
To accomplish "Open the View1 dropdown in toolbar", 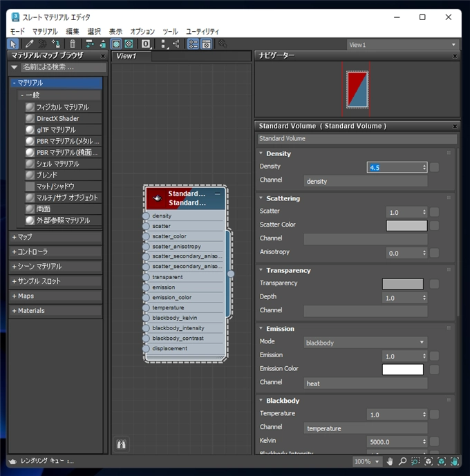I will (x=402, y=45).
